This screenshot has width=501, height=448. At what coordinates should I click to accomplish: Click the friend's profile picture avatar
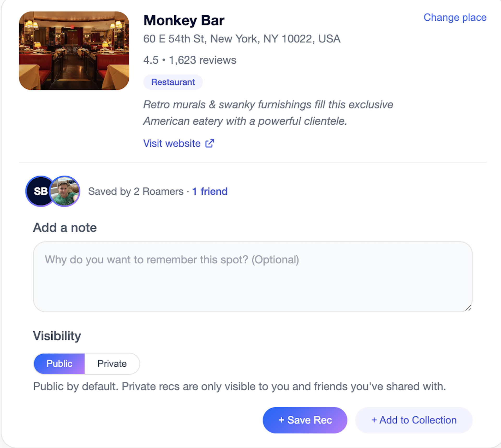coord(65,191)
